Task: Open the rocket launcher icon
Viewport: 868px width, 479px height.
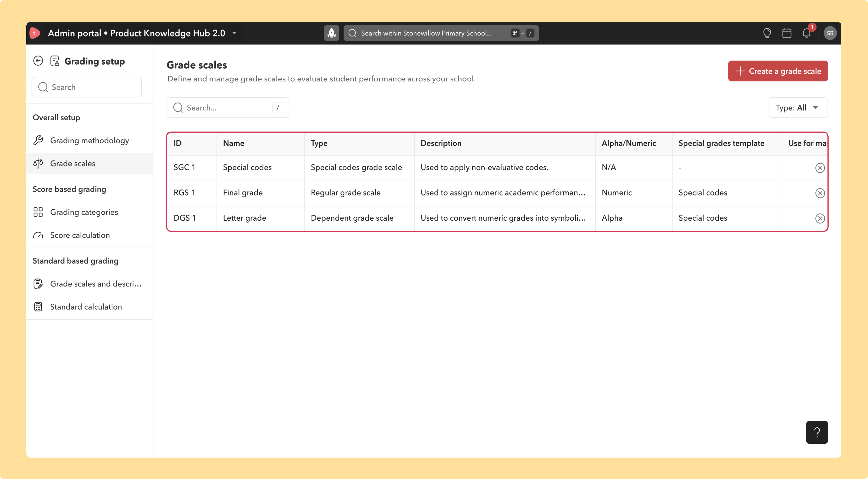Action: click(x=332, y=33)
